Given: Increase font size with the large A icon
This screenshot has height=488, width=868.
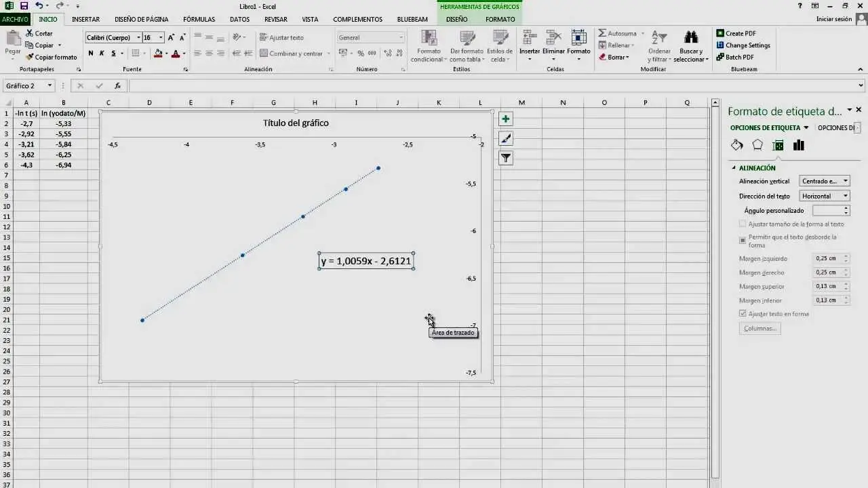Looking at the screenshot, I should coord(171,38).
